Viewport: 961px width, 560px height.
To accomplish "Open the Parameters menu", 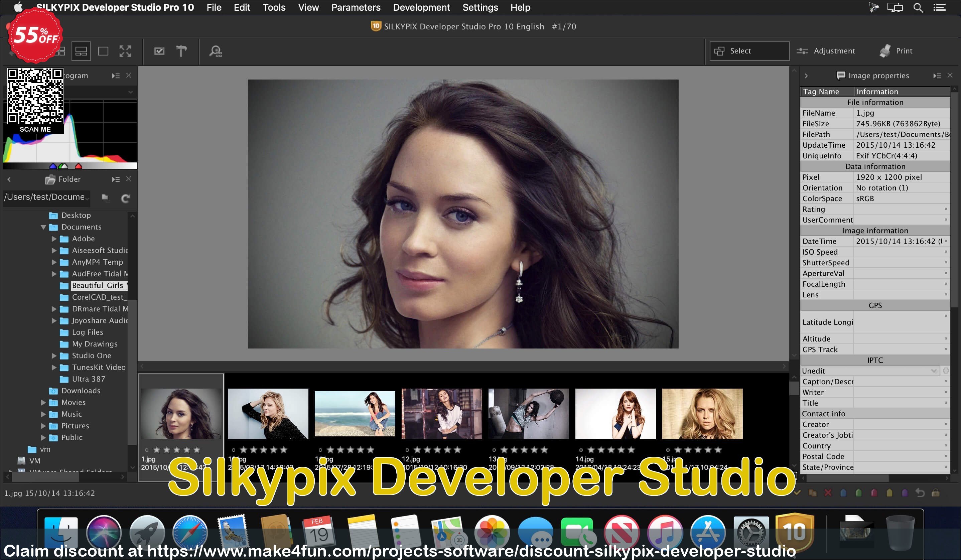I will 356,8.
